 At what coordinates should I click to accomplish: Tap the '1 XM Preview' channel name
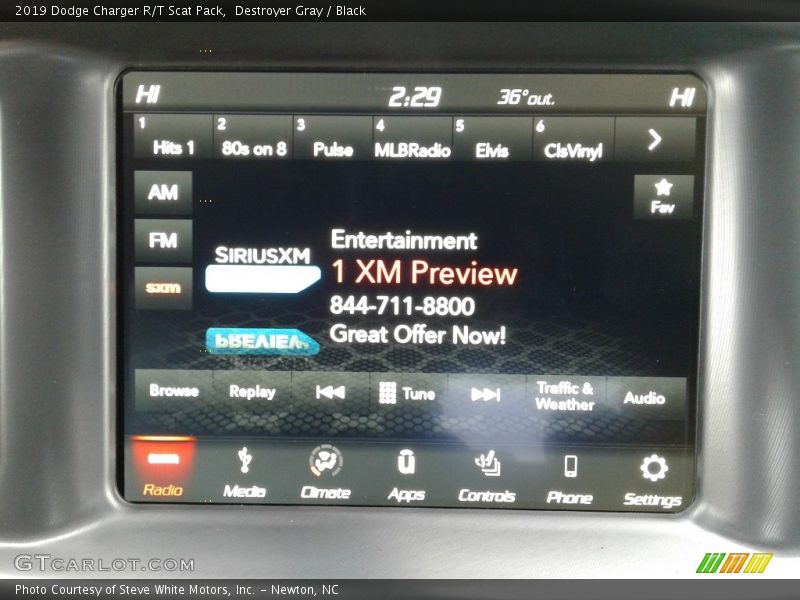coord(424,272)
